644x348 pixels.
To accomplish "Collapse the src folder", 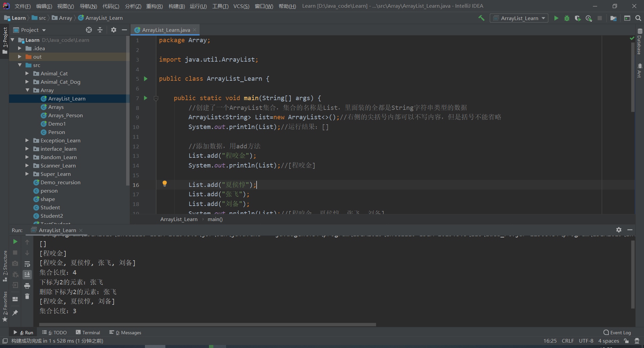I will tap(20, 65).
